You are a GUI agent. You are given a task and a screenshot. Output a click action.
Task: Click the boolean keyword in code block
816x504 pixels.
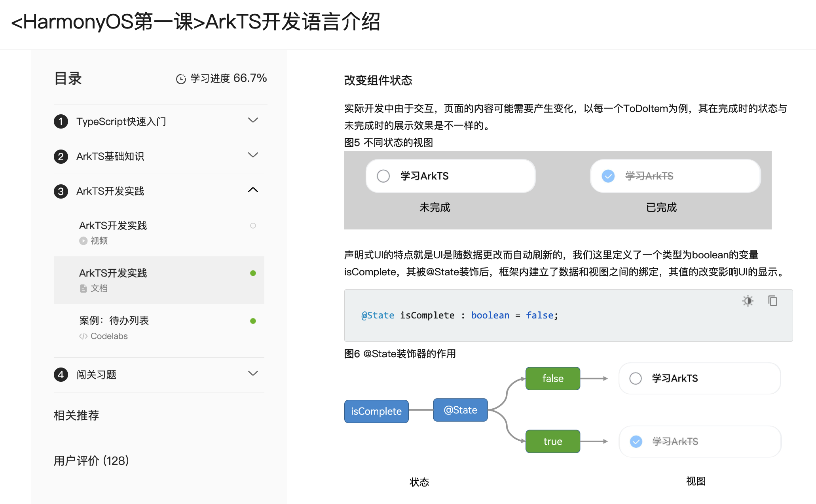pos(490,315)
